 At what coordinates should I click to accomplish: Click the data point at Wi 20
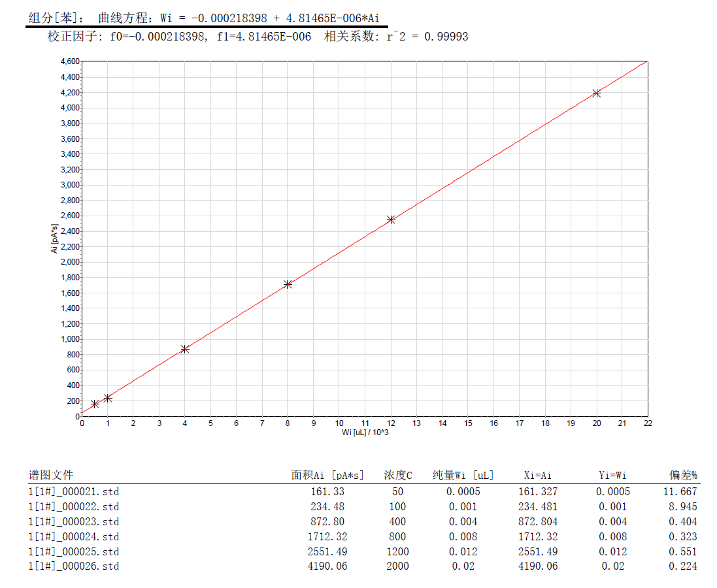click(x=596, y=93)
